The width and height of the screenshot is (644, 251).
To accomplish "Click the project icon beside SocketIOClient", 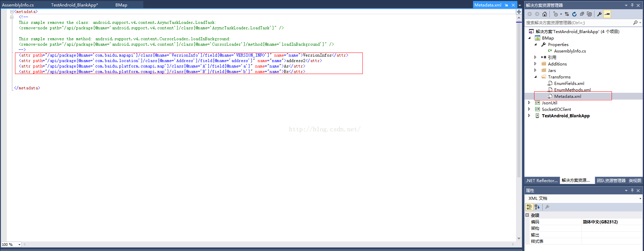I will (538, 109).
